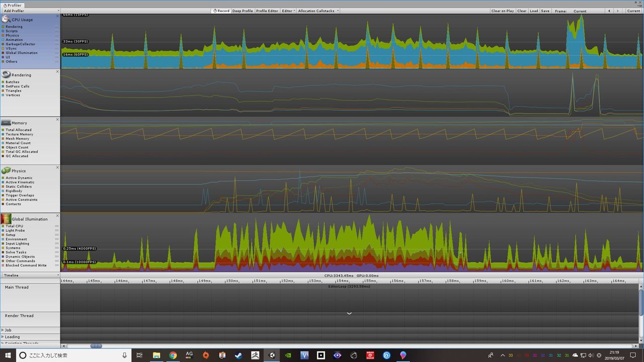The image size is (644, 362).
Task: Click the 16ms (60FPS) guide label
Action: [75, 54]
